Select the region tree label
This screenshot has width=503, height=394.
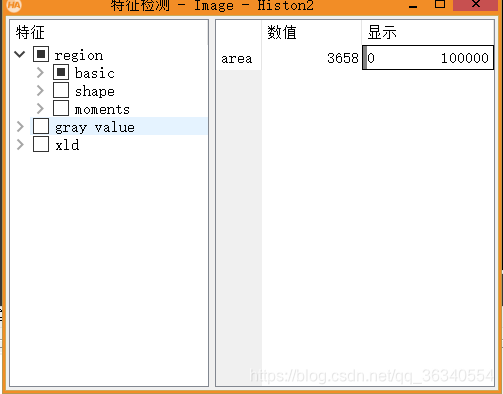coord(79,55)
